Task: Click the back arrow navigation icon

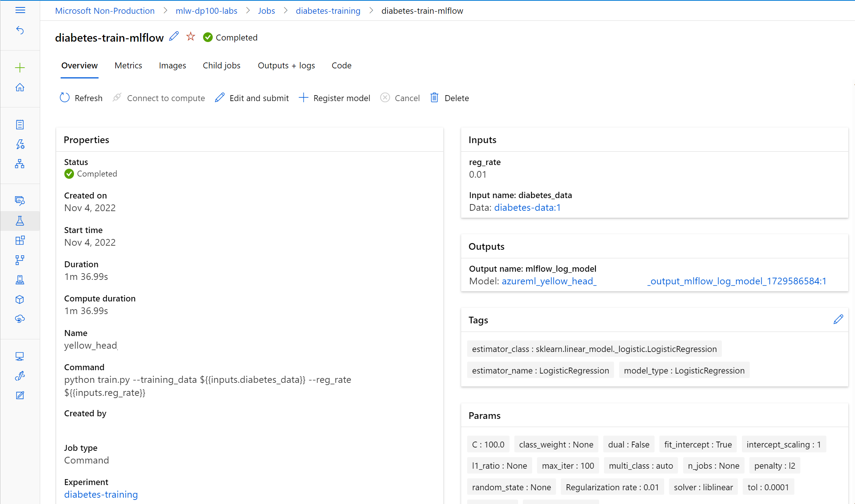Action: (x=20, y=30)
